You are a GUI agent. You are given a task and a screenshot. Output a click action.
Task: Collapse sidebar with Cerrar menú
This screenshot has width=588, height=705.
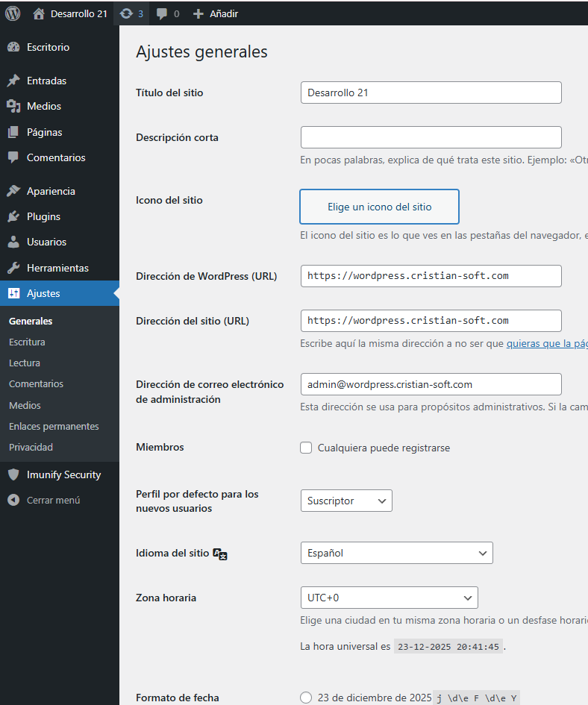(53, 500)
